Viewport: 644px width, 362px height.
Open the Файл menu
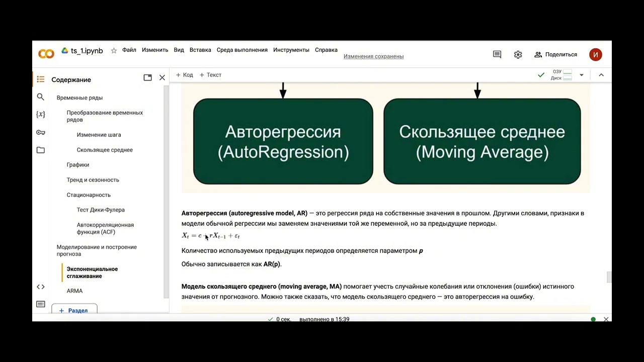pos(129,50)
